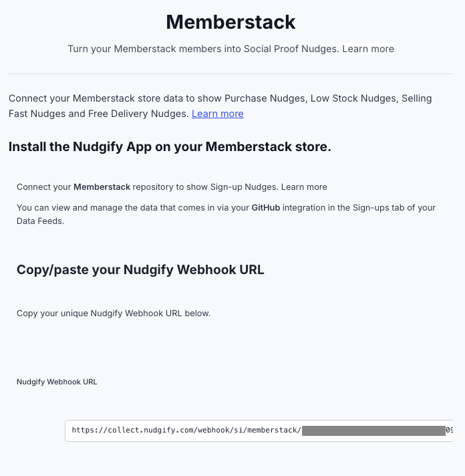Screen dimensions: 465x476
Task: Click 'Sign-ups tab' text in the GitHub sentence
Action: 378,208
